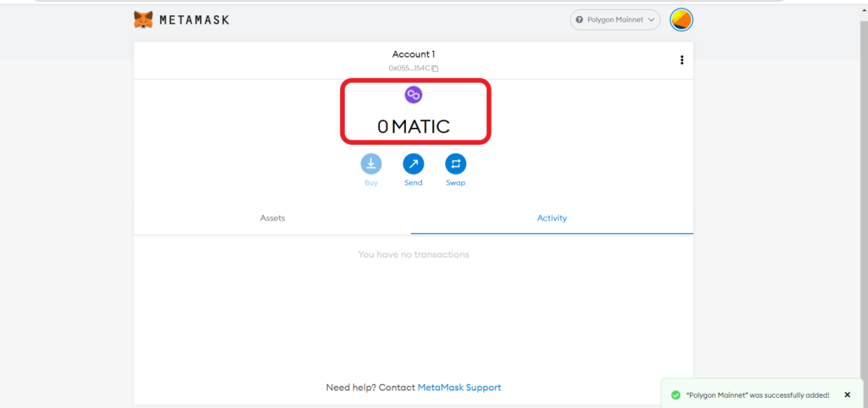This screenshot has width=868, height=408.
Task: Open the account avatar menu
Action: pyautogui.click(x=682, y=20)
